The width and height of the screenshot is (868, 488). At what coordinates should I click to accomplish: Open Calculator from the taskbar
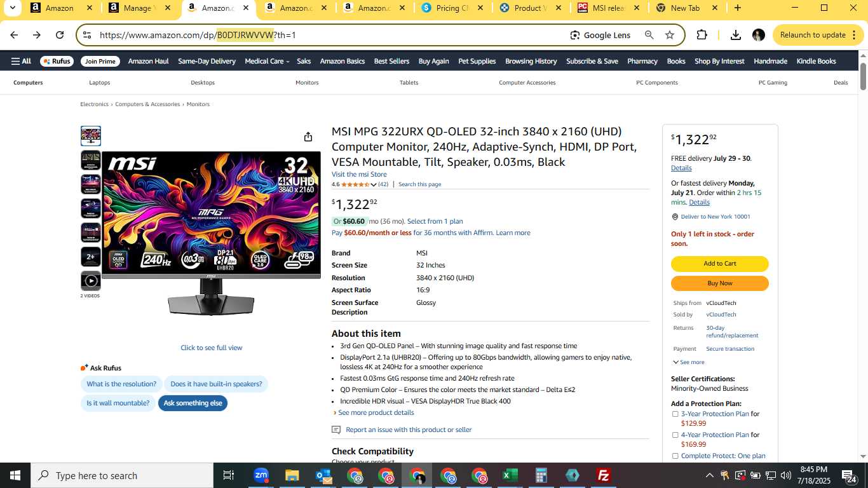[x=541, y=475]
